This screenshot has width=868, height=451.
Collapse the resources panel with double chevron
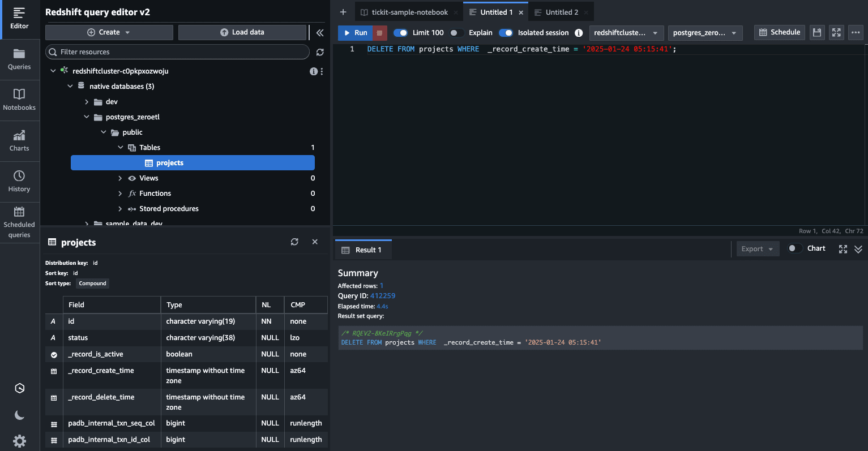click(320, 33)
